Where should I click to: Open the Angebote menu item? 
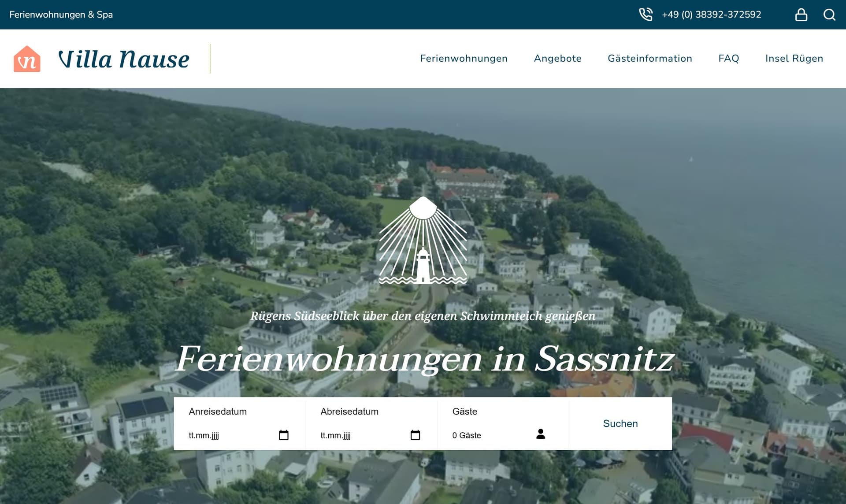coord(557,59)
